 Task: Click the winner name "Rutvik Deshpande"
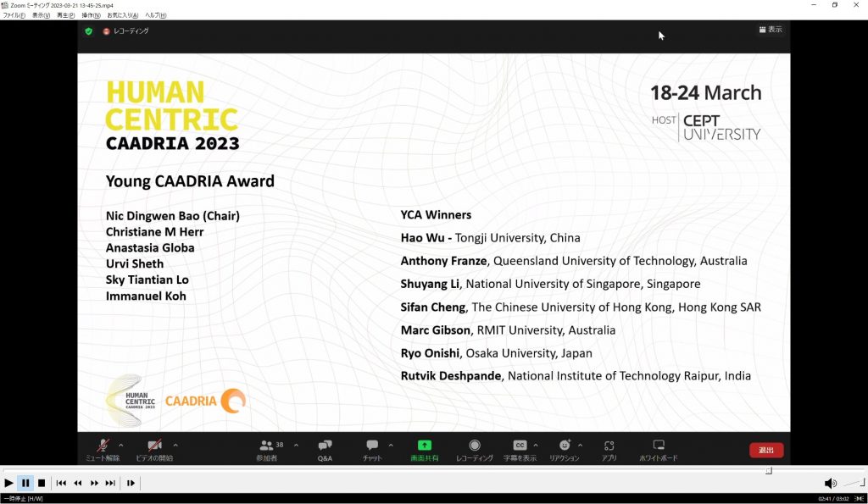(451, 376)
